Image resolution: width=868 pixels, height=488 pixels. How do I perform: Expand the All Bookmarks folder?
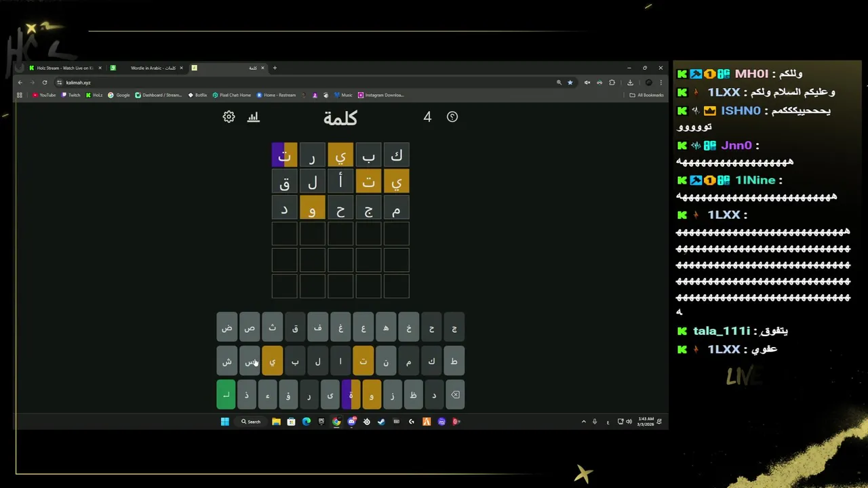point(646,95)
